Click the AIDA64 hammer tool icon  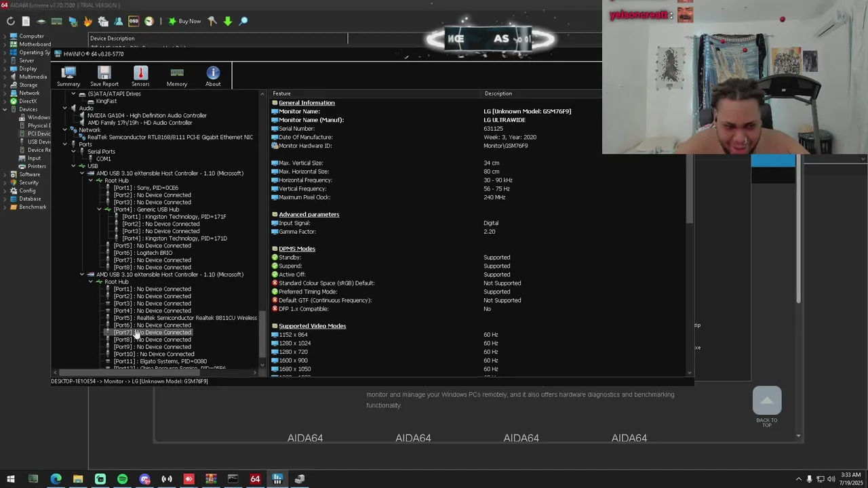pyautogui.click(x=212, y=21)
